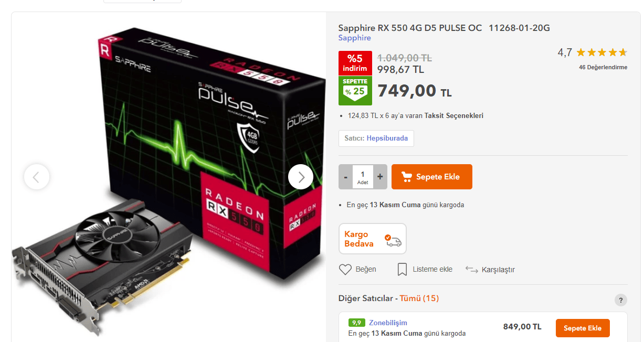Click the quantity field showing 1 Adet

[x=363, y=177]
